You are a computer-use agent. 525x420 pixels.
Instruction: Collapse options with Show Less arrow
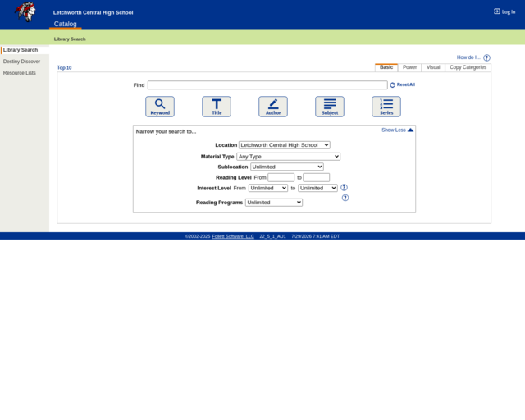click(x=410, y=130)
